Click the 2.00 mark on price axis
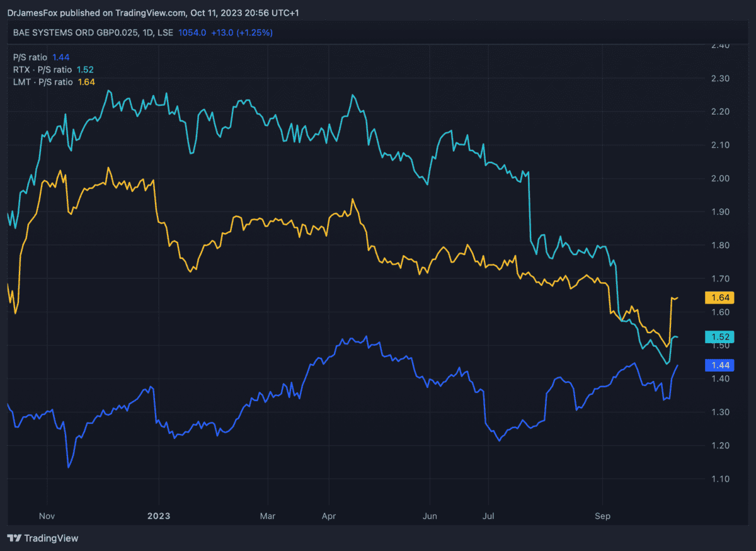This screenshot has width=756, height=551. coord(719,178)
